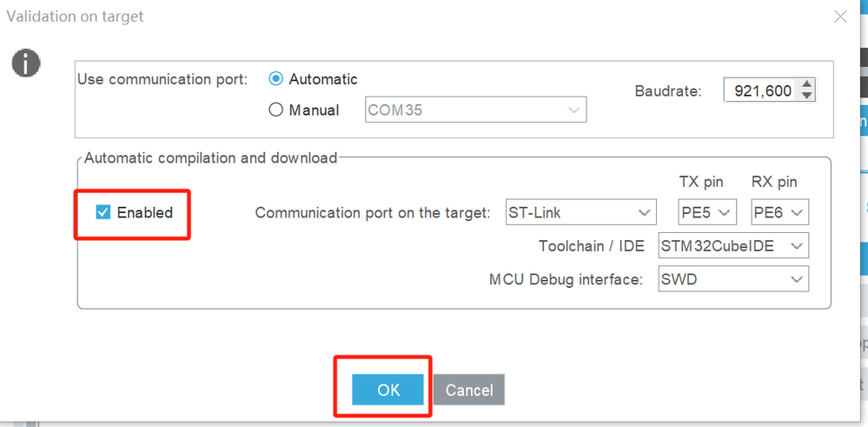Click the Toolchain / IDE label
868x427 pixels.
[x=592, y=246]
